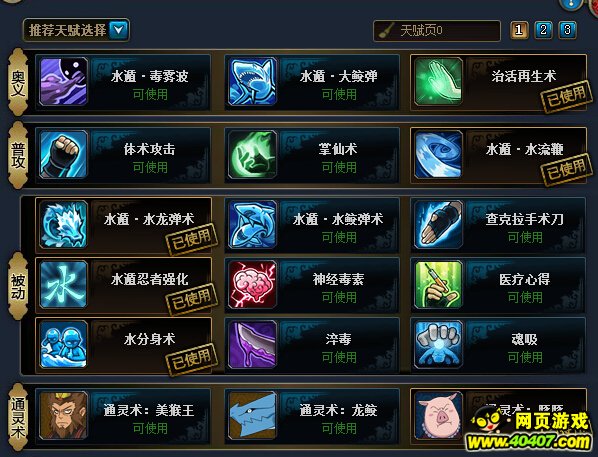This screenshot has width=598, height=457.
Task: Switch to talent page 1 tab
Action: 519,30
